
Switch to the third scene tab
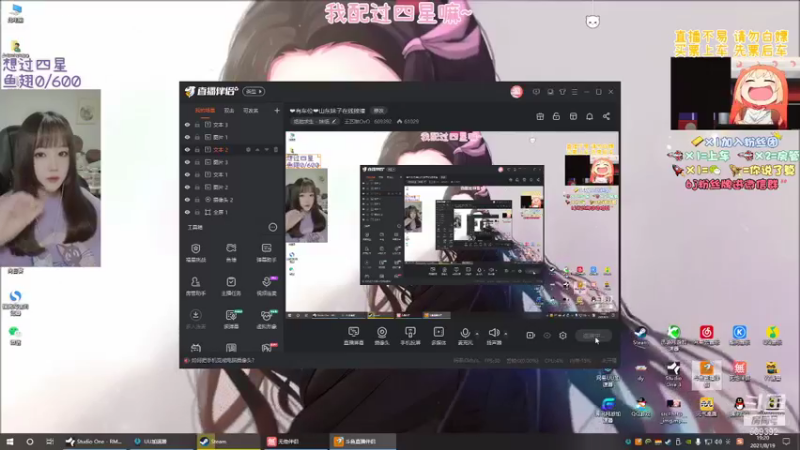251,111
